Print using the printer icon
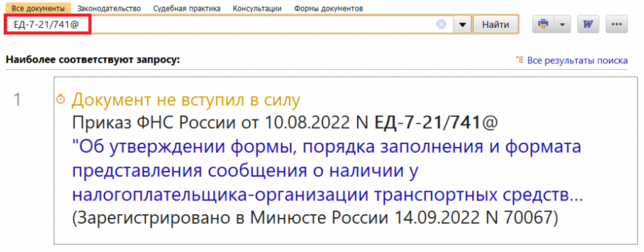Viewport: 644px width, 252px height. click(543, 25)
